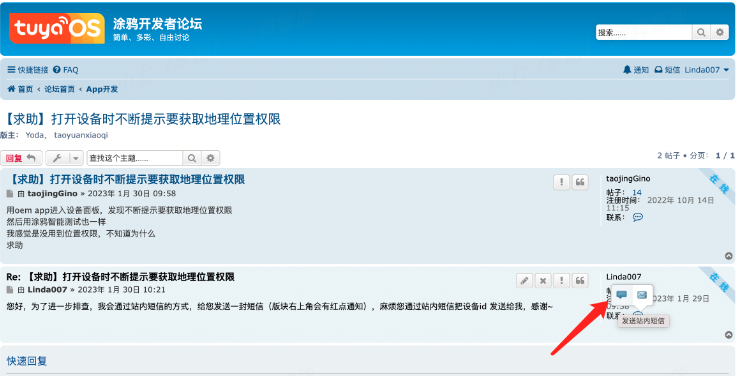Open taojingGino's post count 14
The width and height of the screenshot is (736, 376).
(x=636, y=192)
